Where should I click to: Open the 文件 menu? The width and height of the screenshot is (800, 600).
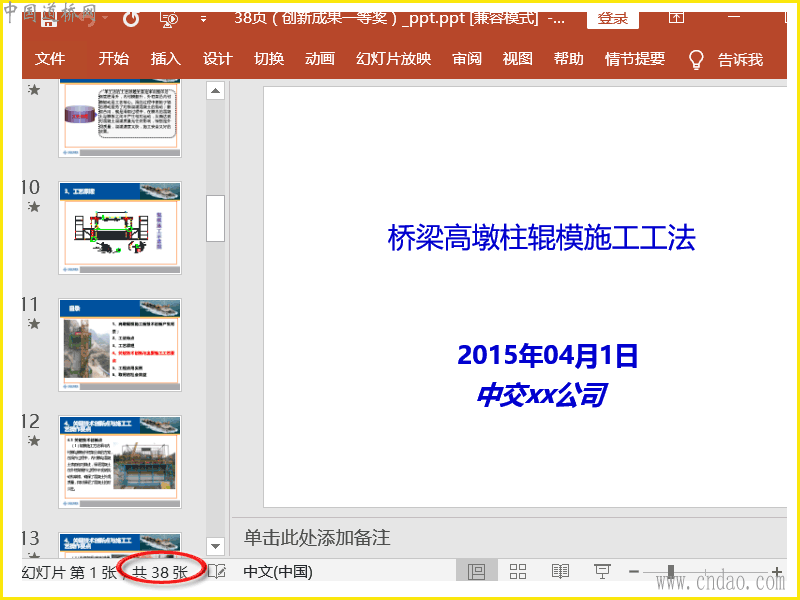pyautogui.click(x=50, y=59)
